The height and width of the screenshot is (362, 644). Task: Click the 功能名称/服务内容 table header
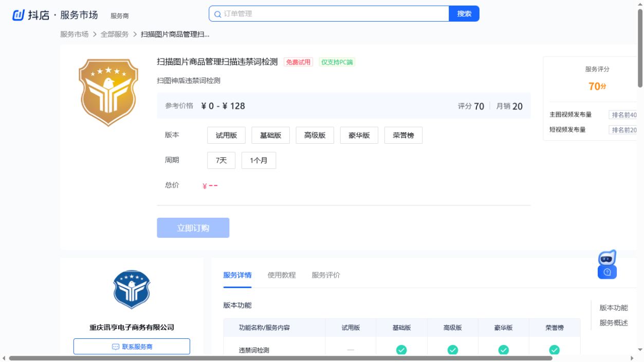(264, 327)
